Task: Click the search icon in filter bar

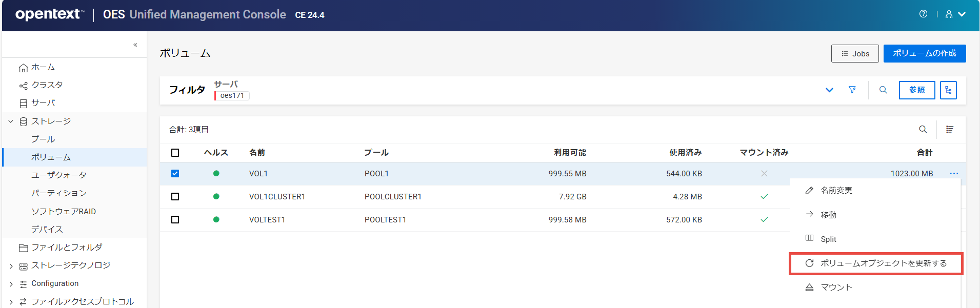Action: (x=883, y=90)
